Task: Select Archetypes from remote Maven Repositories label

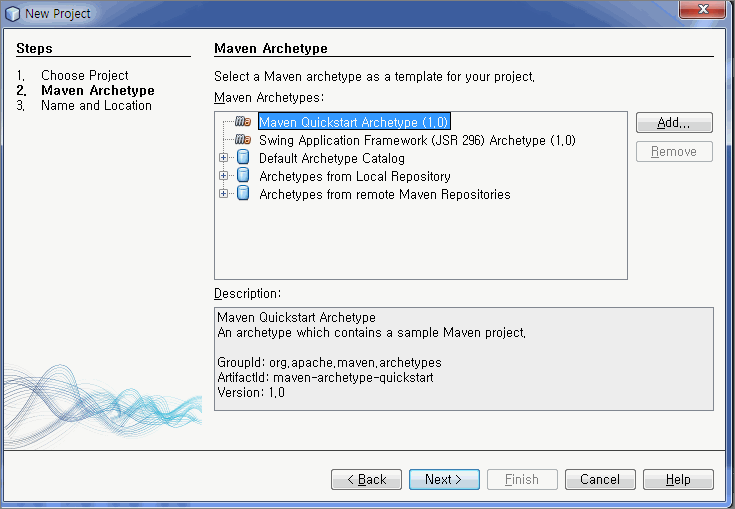Action: [x=384, y=194]
